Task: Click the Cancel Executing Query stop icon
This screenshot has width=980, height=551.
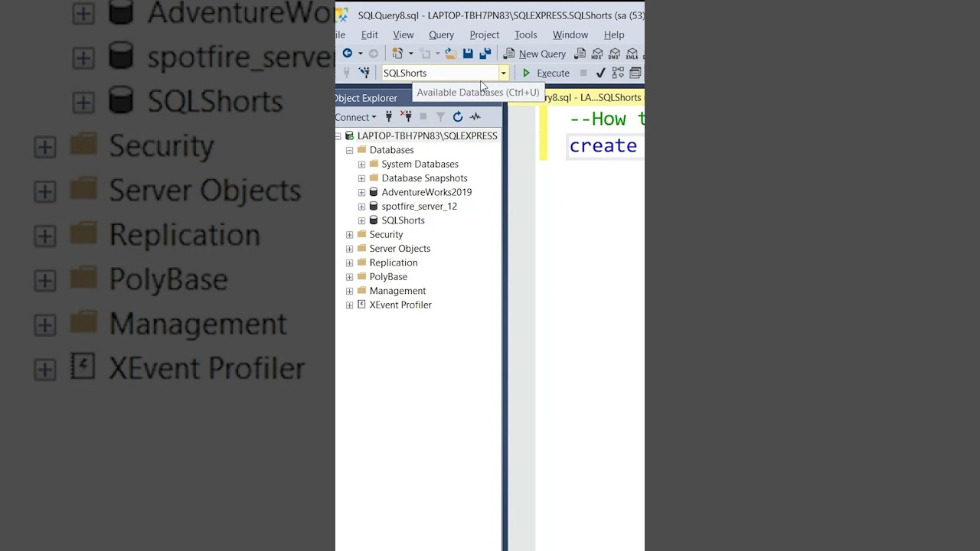Action: click(x=583, y=73)
